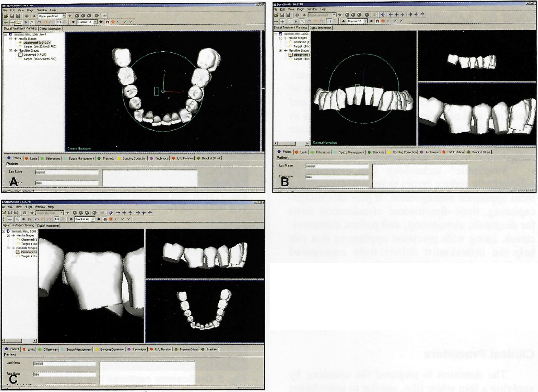Click the next bracket arrow in window A
538x392 pixels.
click(101, 22)
